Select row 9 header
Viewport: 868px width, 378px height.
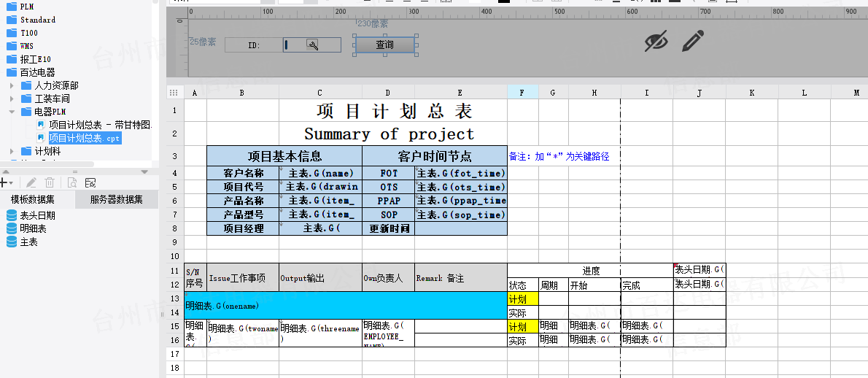click(x=175, y=242)
